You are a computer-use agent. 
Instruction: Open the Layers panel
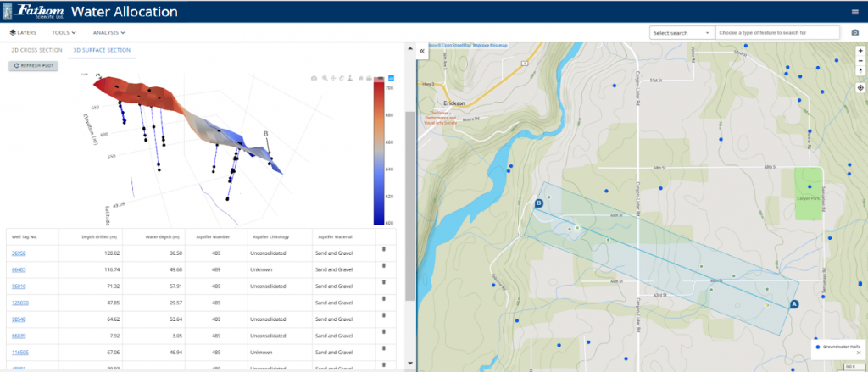(x=23, y=33)
